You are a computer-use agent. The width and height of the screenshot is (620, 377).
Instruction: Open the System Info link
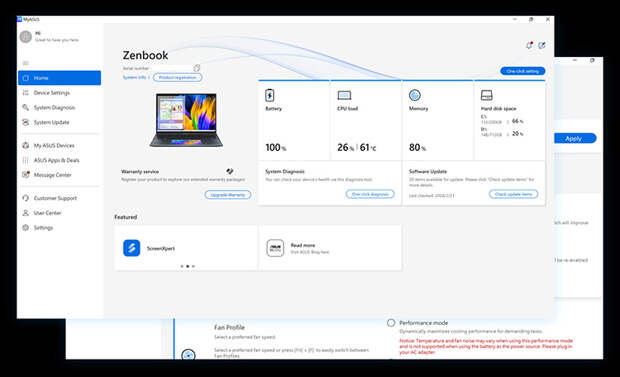pyautogui.click(x=134, y=77)
